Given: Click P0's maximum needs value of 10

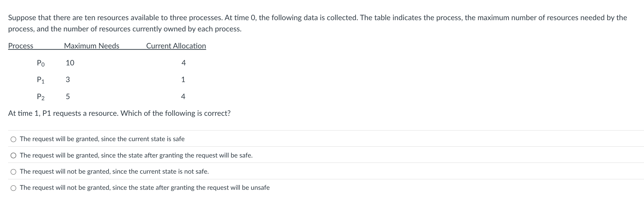Looking at the screenshot, I should pos(70,63).
